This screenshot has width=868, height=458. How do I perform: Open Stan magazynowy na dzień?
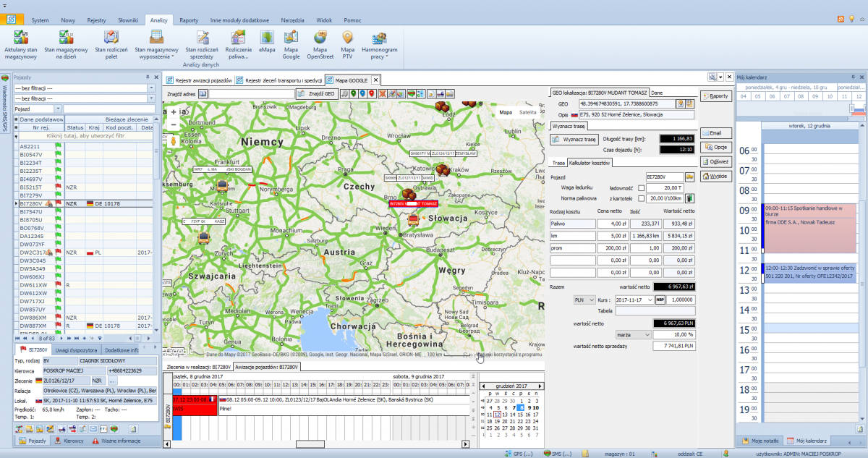(65, 45)
